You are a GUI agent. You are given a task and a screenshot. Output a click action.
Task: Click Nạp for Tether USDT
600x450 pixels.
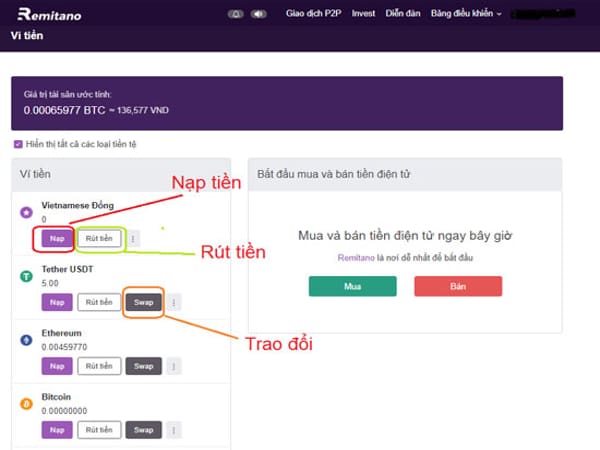[57, 303]
